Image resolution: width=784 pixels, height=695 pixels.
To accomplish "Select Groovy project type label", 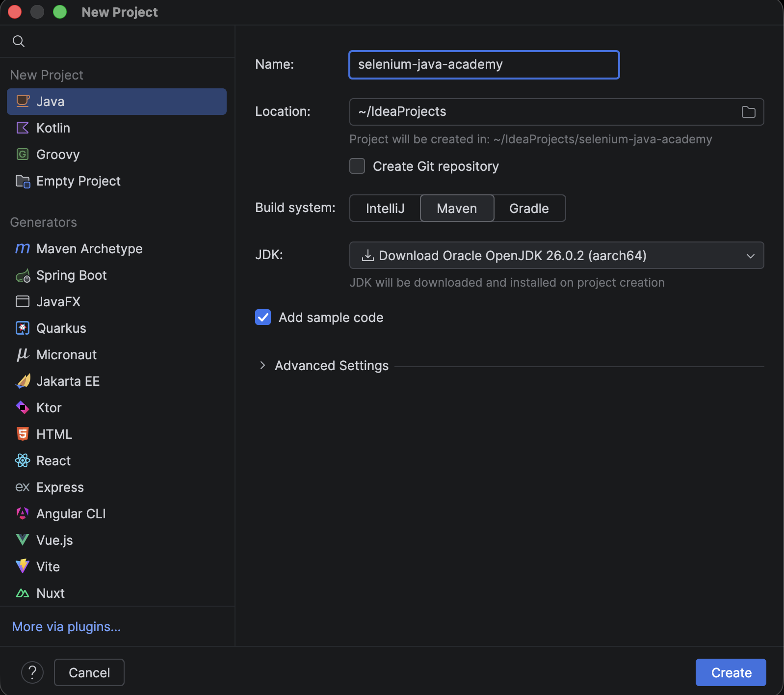I will click(58, 155).
